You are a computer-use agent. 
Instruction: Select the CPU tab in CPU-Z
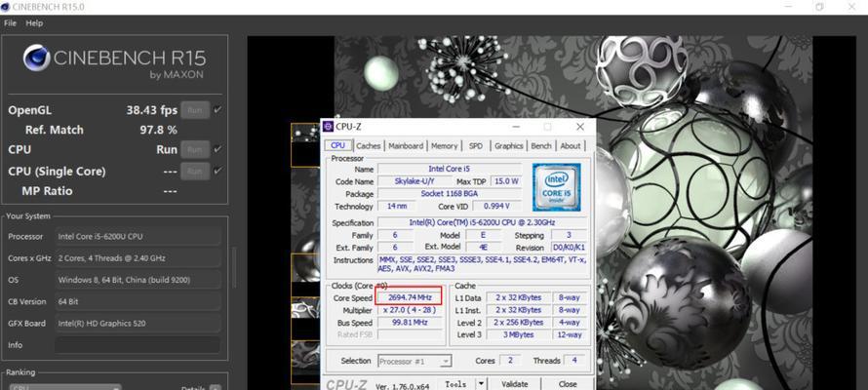(x=337, y=145)
